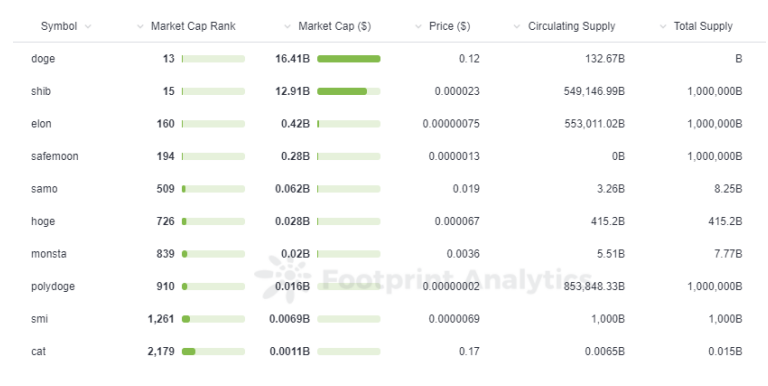Select the Total Supply column header
The height and width of the screenshot is (386, 768).
[703, 26]
